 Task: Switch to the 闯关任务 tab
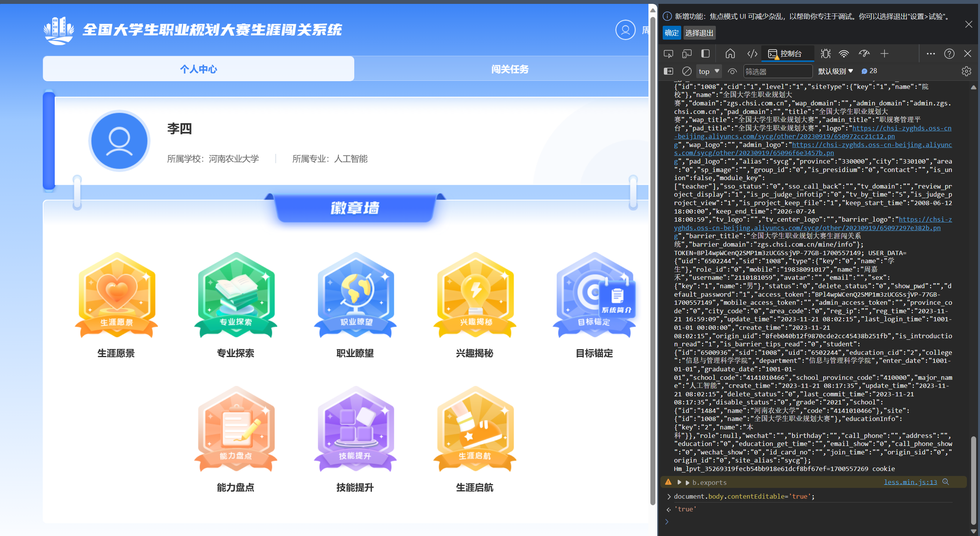509,69
